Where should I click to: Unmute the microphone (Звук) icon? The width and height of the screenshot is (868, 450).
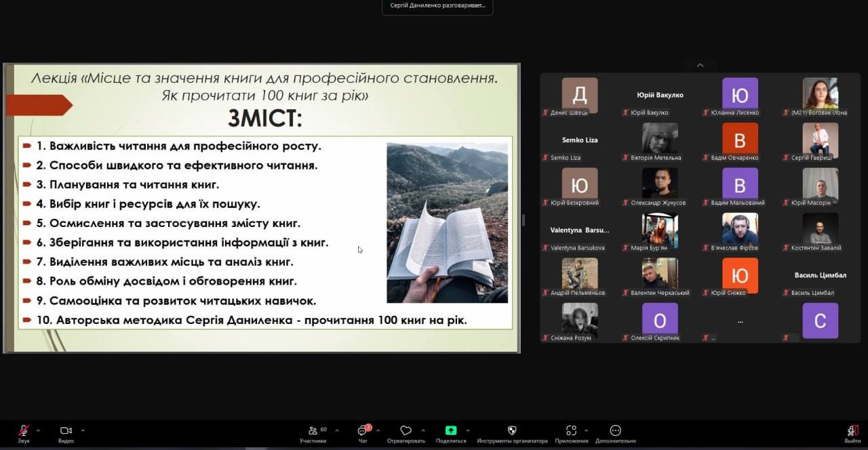click(x=23, y=431)
